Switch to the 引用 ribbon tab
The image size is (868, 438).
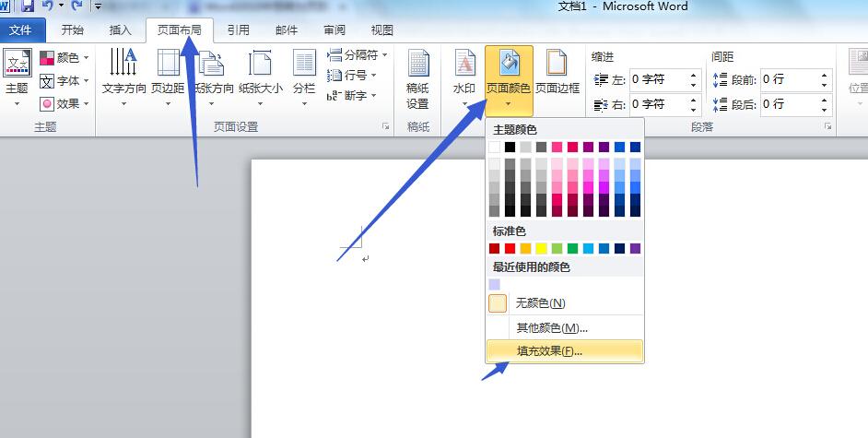click(x=239, y=30)
